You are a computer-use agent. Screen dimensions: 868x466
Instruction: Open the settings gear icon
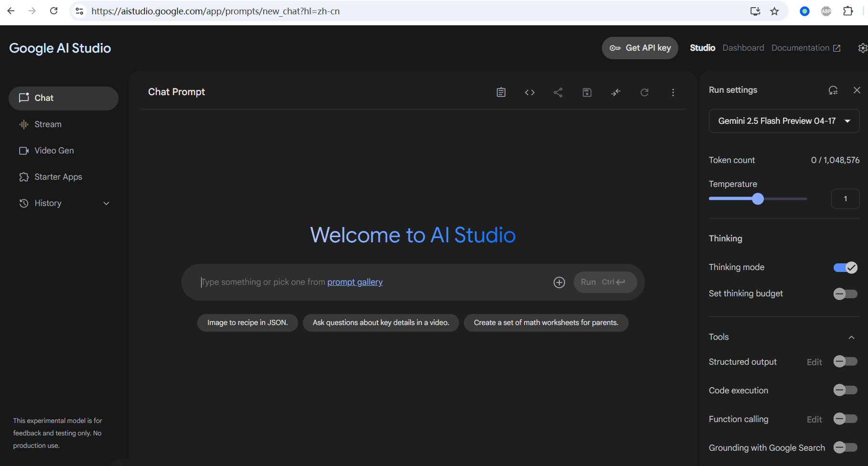863,48
